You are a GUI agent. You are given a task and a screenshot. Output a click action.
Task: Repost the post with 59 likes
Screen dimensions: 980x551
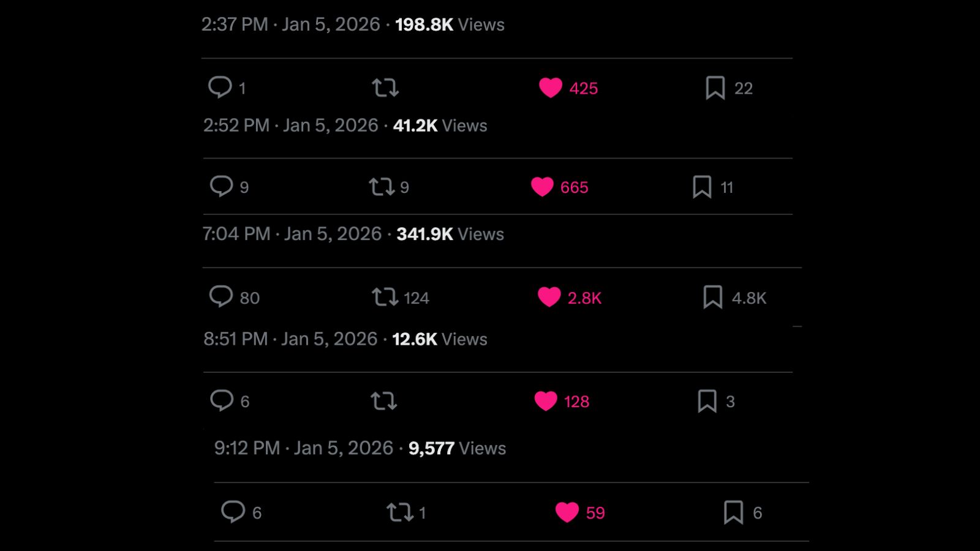(399, 512)
